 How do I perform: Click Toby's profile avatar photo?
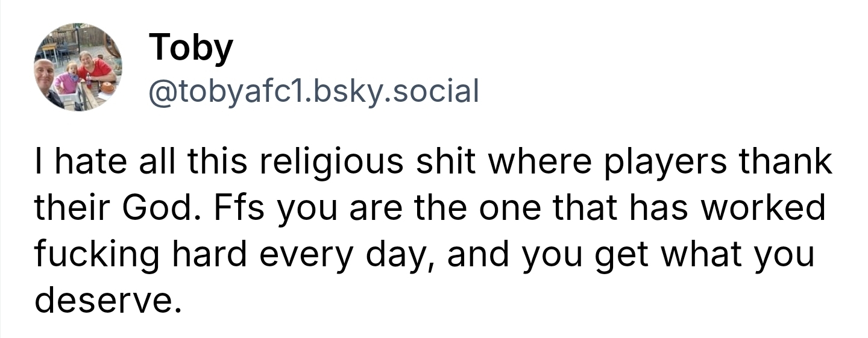(x=77, y=67)
